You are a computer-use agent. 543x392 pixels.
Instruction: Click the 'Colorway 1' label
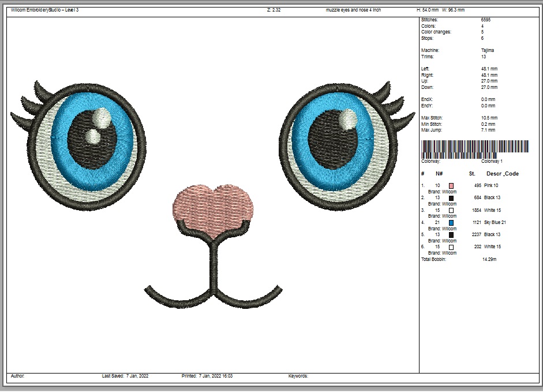point(492,162)
